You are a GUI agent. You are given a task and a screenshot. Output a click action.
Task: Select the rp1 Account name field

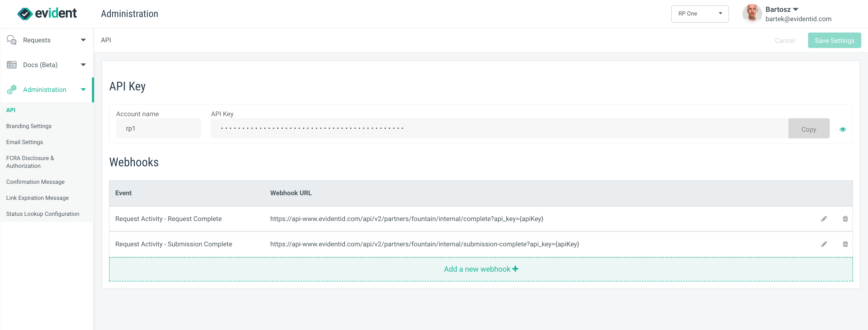[158, 128]
